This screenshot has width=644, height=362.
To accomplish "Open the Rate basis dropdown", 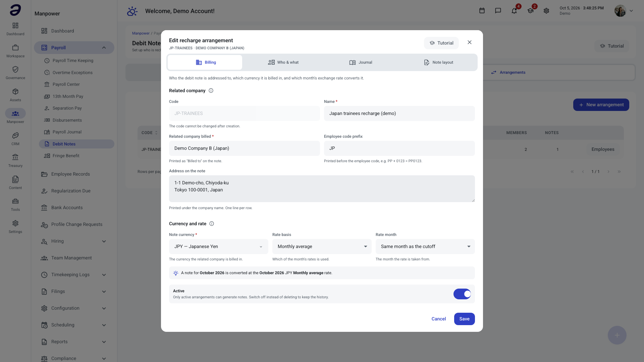I will pyautogui.click(x=322, y=246).
